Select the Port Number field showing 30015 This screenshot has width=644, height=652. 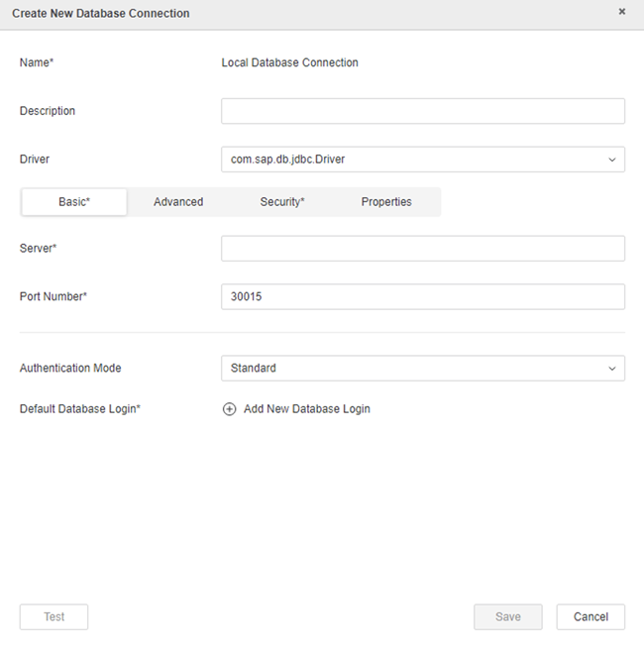click(422, 297)
